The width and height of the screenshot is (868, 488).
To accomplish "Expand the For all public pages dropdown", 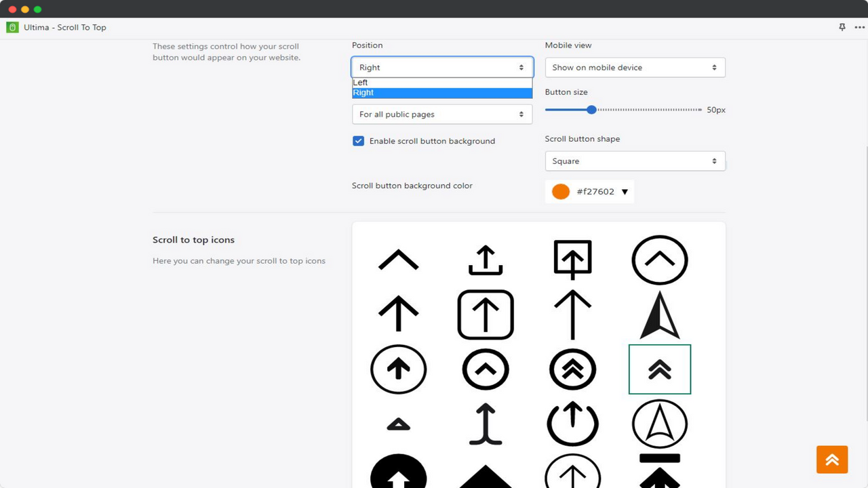I will [441, 114].
